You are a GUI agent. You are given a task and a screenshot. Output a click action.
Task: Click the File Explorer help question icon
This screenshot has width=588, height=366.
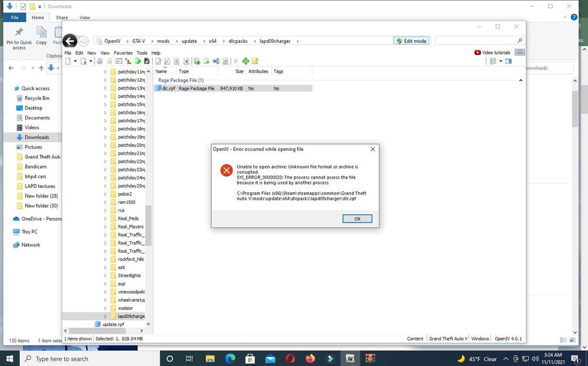pyautogui.click(x=574, y=17)
